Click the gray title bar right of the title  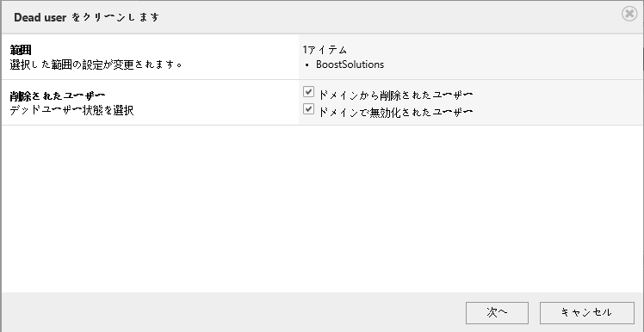[390, 17]
